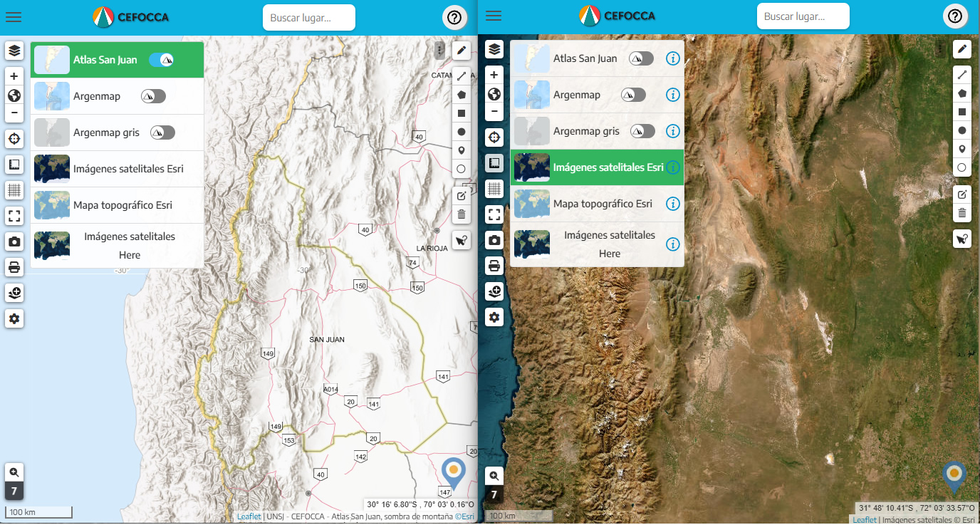Enable the Argenmap toggle in right panel

[633, 95]
